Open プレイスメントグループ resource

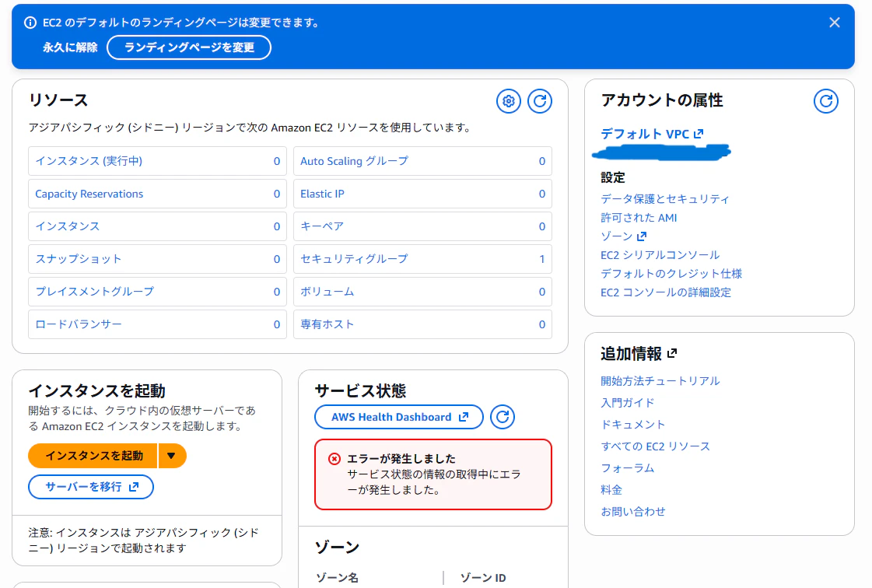point(157,292)
